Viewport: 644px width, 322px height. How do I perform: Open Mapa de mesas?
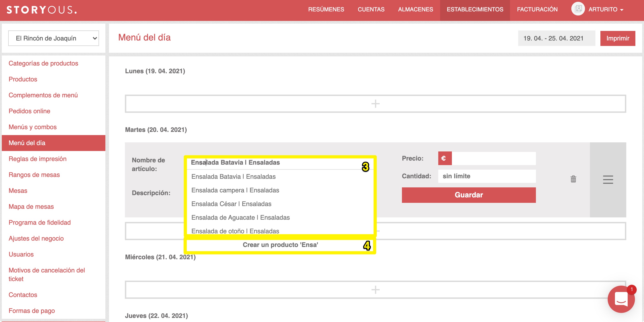(x=31, y=206)
